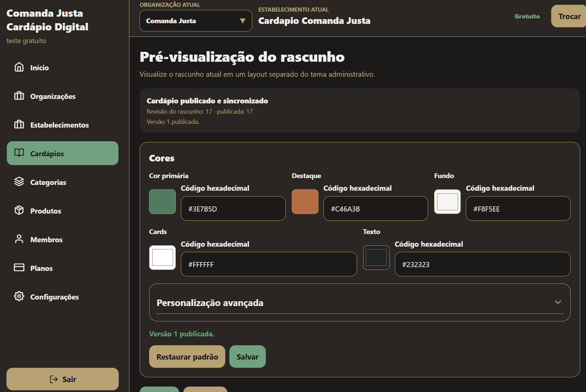The height and width of the screenshot is (392, 586).
Task: Click the briefcase icon beside Estabelecimentos
Action: 19,125
